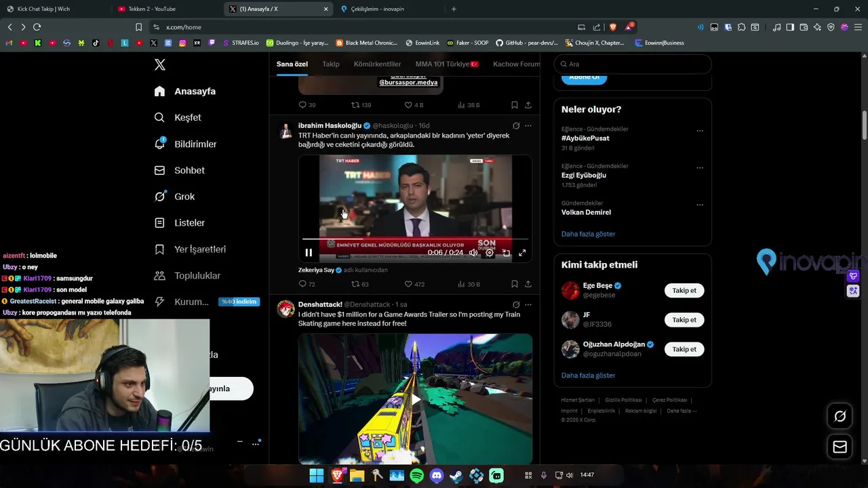
Task: Like the post with 472 likes
Action: tap(414, 284)
